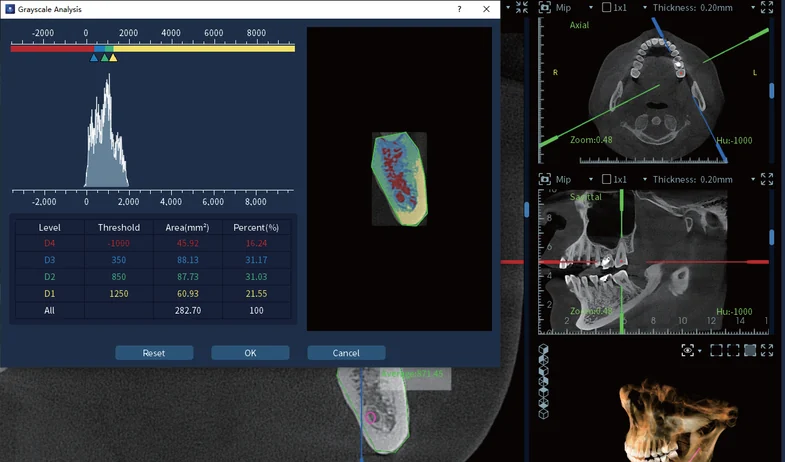This screenshot has width=785, height=462.
Task: Click the yellow D1 threshold triangle handle
Action: point(113,58)
